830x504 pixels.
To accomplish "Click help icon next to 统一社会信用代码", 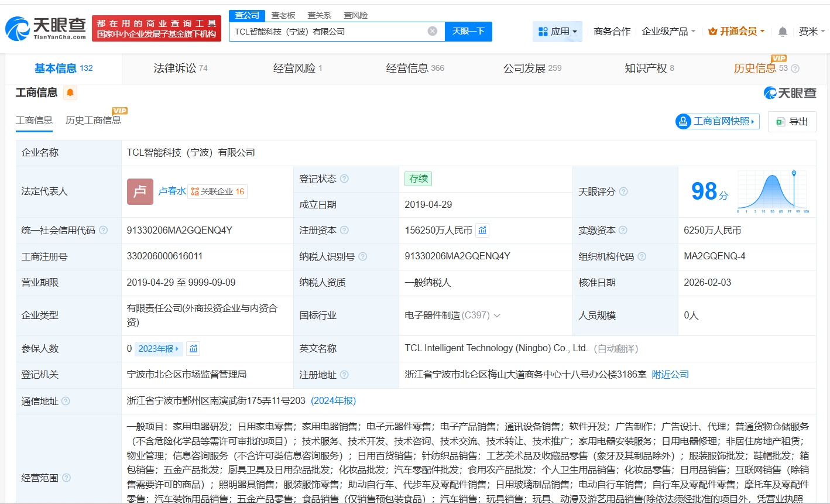I will [x=104, y=231].
